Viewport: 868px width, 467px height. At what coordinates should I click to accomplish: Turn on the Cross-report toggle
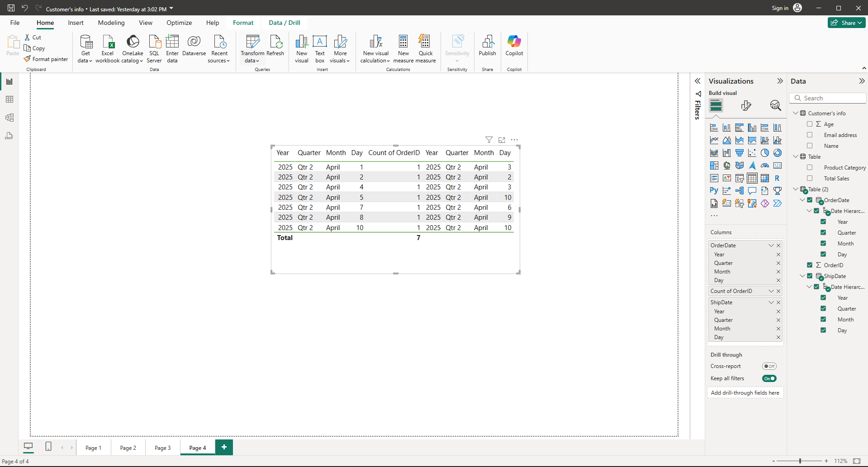point(769,366)
